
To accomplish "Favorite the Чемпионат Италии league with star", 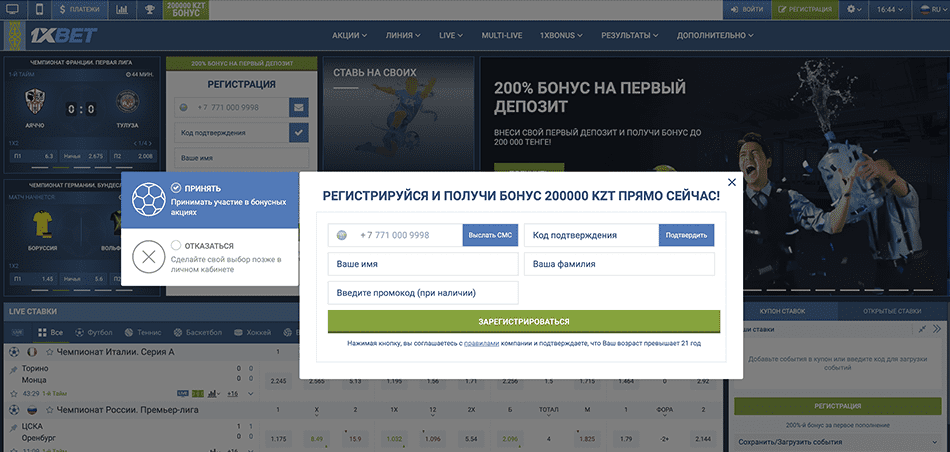I will coord(50,352).
